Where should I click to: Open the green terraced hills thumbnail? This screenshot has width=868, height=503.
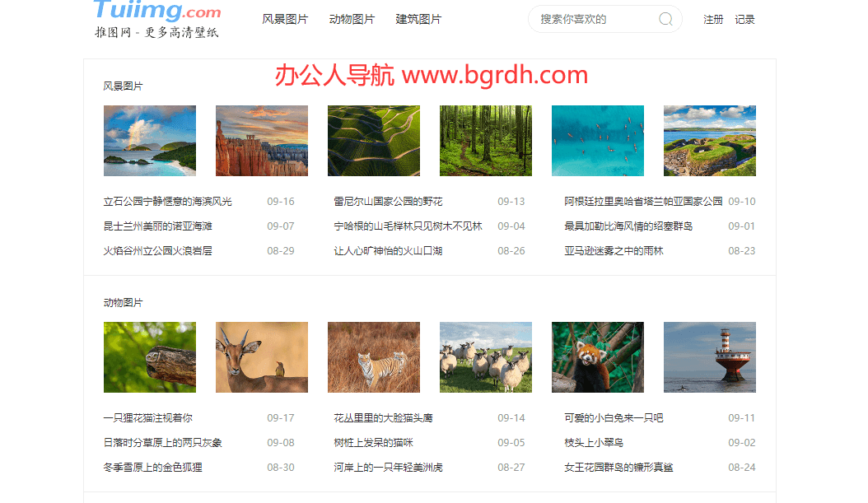373,140
